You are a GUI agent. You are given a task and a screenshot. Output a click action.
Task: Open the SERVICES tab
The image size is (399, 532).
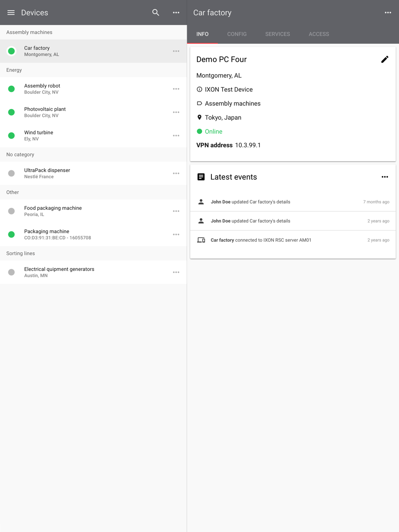(278, 34)
